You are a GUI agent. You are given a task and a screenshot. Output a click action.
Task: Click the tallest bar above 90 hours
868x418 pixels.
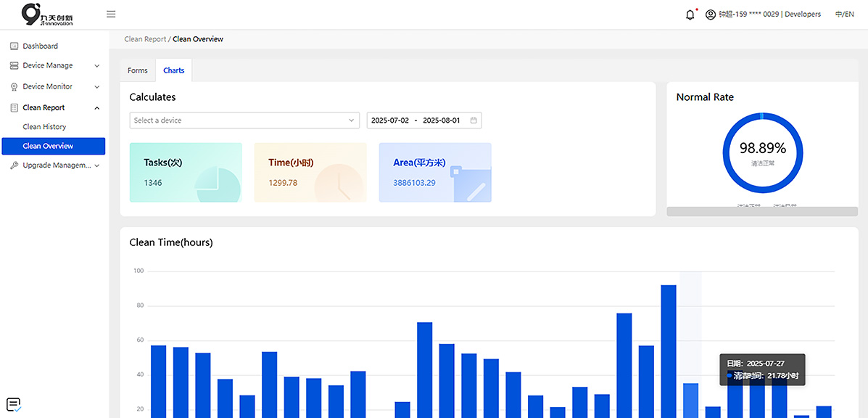[x=669, y=351]
